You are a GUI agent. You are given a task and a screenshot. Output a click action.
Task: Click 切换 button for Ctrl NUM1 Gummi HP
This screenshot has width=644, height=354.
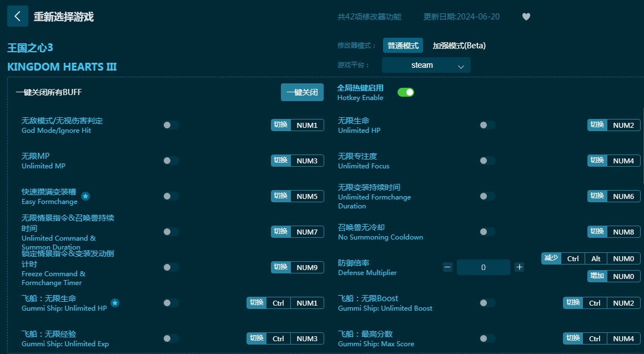tap(256, 303)
